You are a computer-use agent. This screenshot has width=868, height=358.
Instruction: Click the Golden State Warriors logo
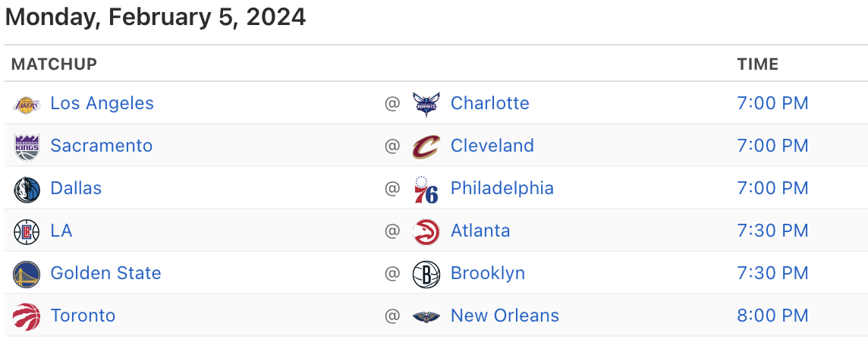(x=27, y=274)
